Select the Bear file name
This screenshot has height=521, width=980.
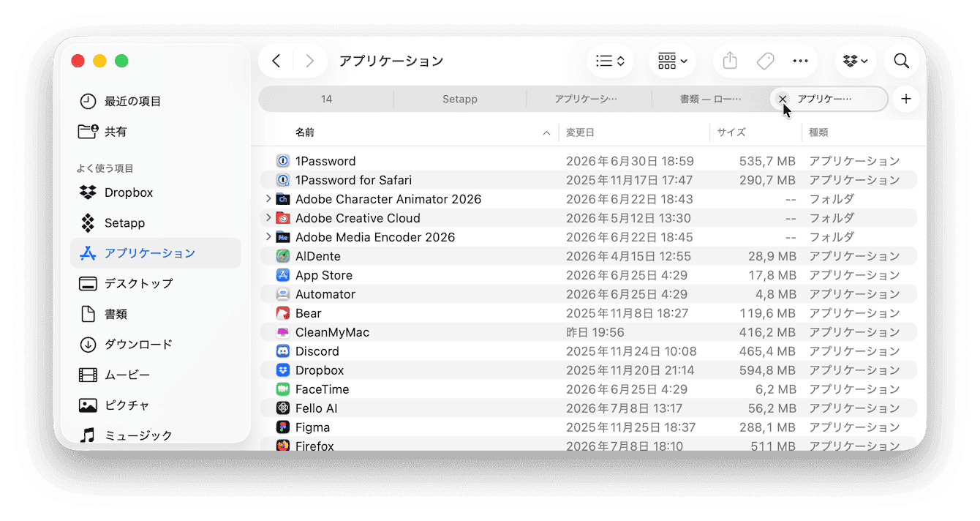point(309,313)
